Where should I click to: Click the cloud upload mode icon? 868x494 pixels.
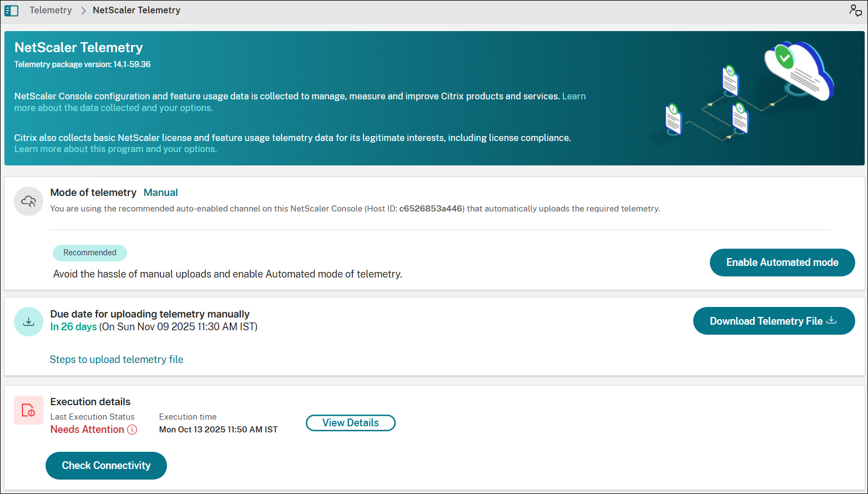(28, 201)
